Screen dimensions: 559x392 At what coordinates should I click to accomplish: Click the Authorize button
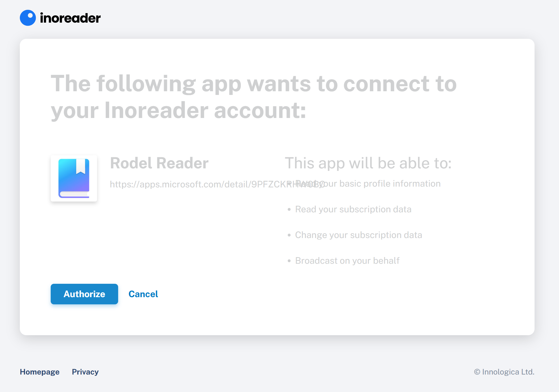[84, 294]
